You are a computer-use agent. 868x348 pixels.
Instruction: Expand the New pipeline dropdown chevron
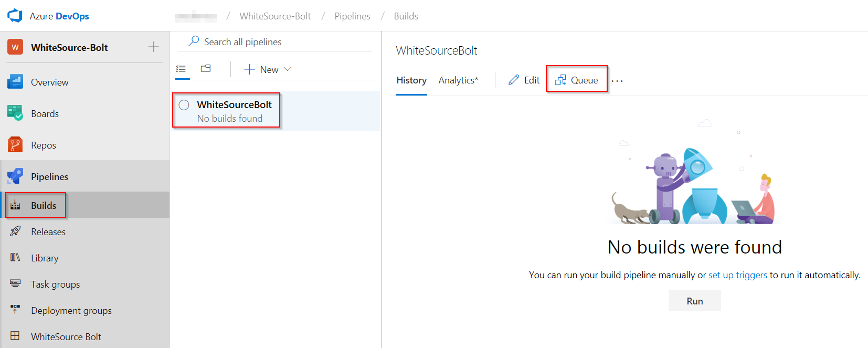[288, 69]
